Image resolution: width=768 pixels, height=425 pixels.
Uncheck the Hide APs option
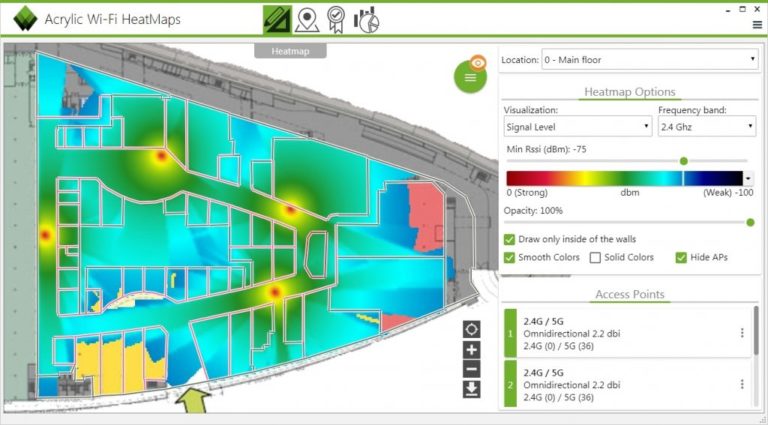click(681, 258)
